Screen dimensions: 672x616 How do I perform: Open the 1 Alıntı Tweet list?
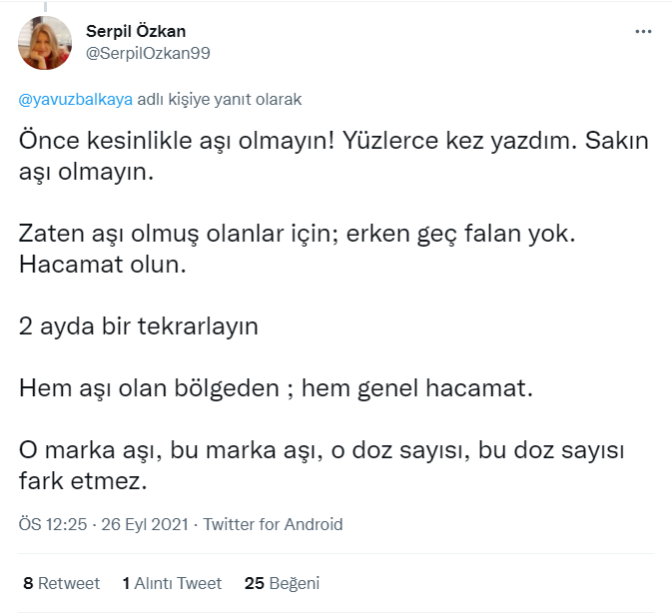(x=172, y=583)
